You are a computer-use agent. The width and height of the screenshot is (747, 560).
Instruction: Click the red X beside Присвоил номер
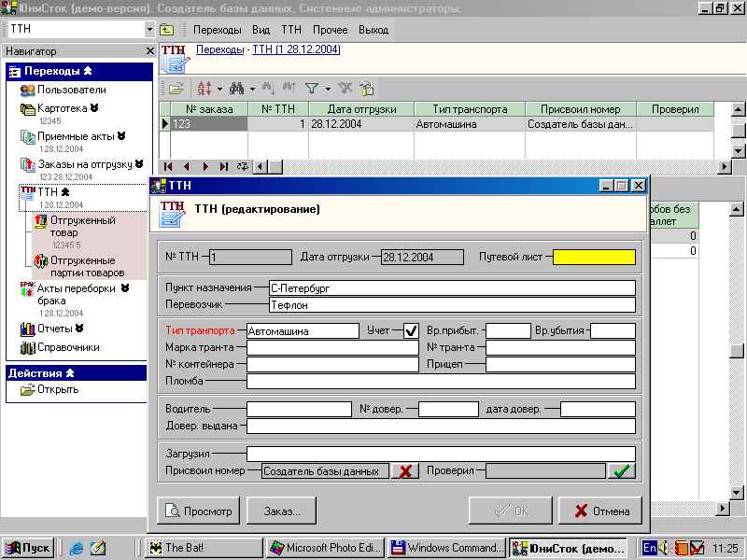404,471
